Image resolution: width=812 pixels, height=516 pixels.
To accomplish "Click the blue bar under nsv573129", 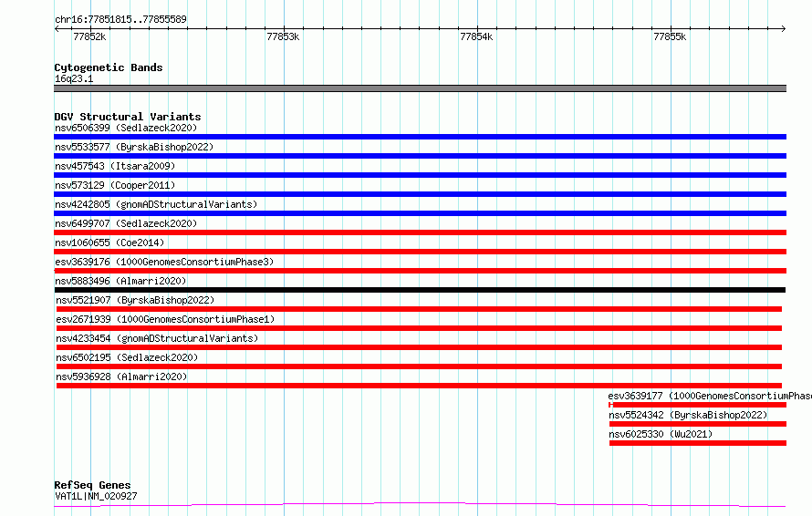I will click(420, 194).
